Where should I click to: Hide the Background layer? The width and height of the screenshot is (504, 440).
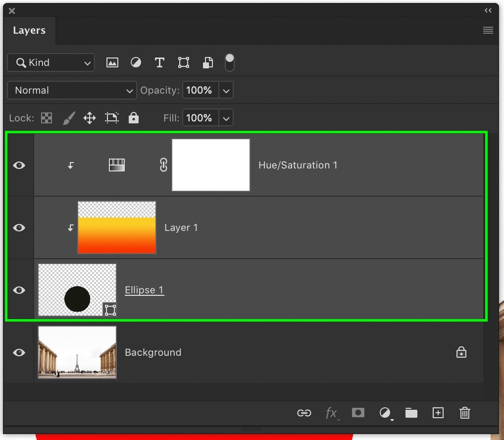19,352
